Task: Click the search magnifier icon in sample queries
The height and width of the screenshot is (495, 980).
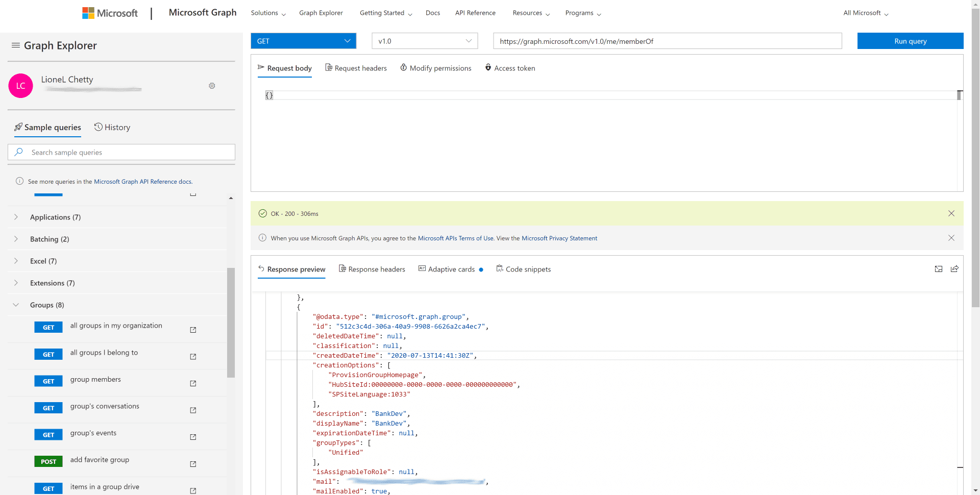Action: [19, 152]
